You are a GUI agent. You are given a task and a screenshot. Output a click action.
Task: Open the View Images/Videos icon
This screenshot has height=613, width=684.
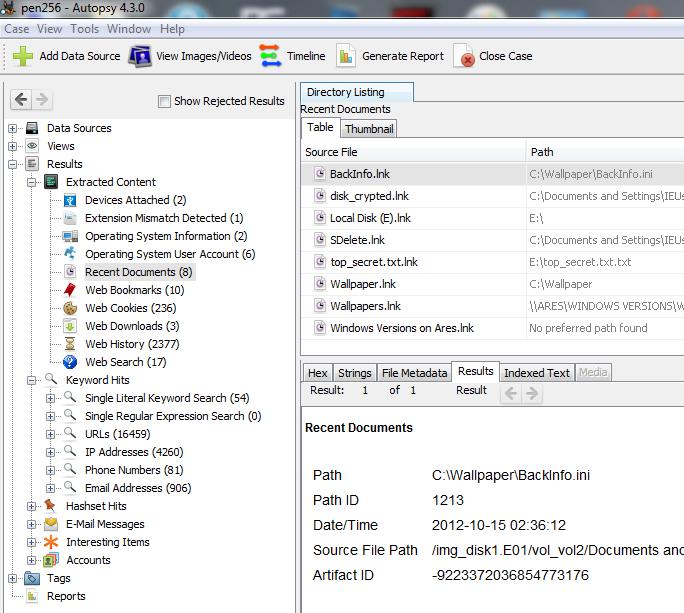pyautogui.click(x=140, y=56)
